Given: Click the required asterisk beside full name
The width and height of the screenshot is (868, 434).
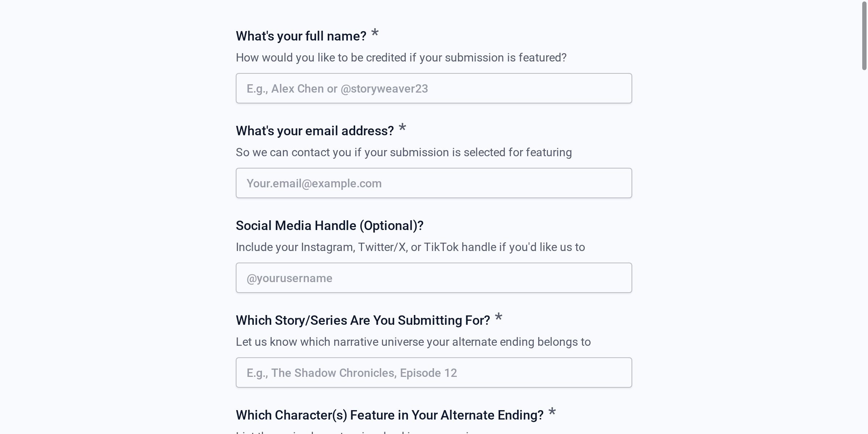Looking at the screenshot, I should point(375,33).
